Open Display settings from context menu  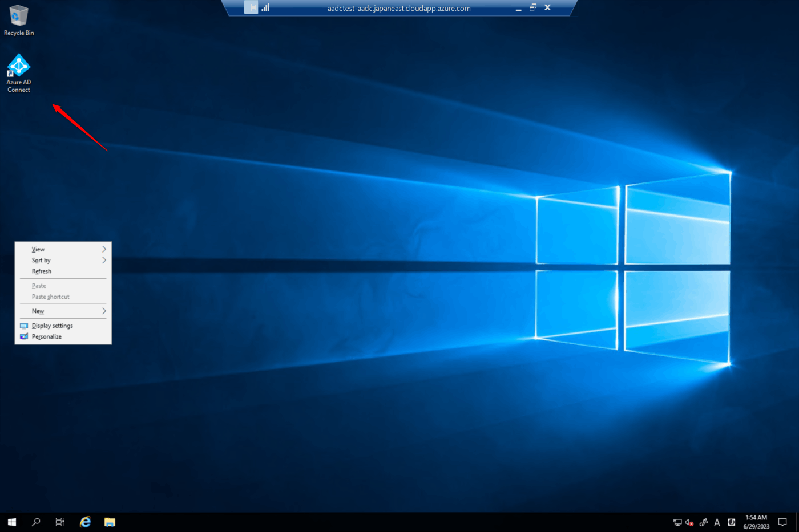tap(63, 326)
